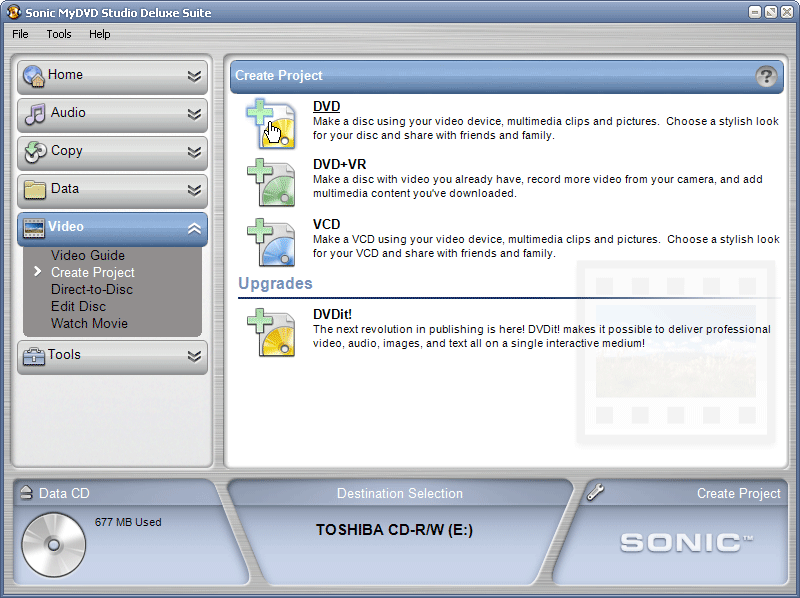Expand the Data section chevron

pyautogui.click(x=194, y=190)
